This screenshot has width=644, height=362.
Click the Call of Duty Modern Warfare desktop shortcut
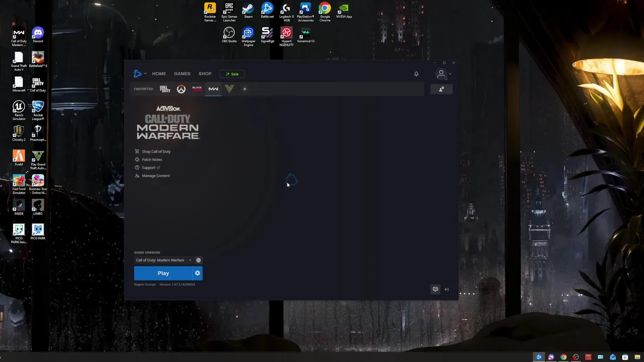click(x=19, y=37)
